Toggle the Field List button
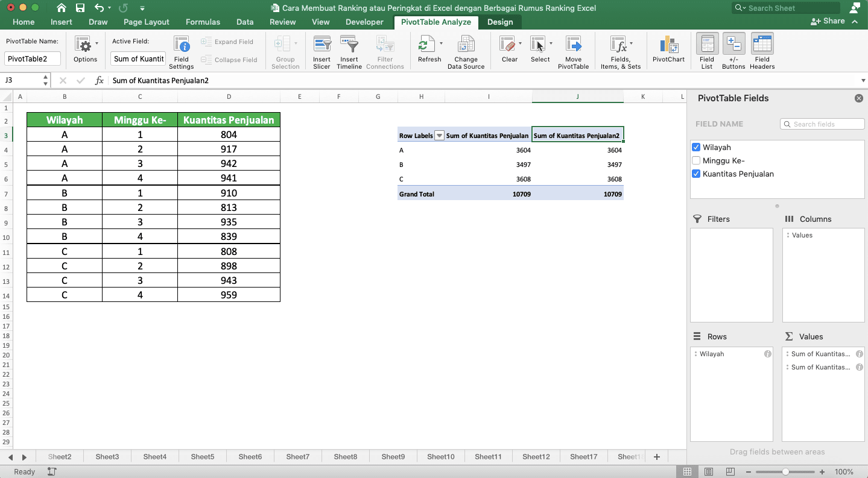The image size is (868, 478). click(x=707, y=52)
